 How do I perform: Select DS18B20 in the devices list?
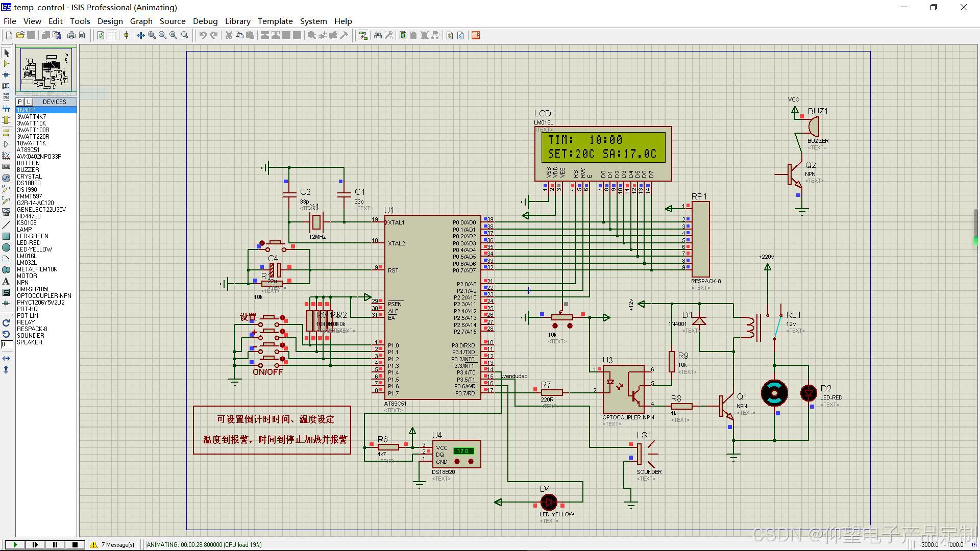29,183
